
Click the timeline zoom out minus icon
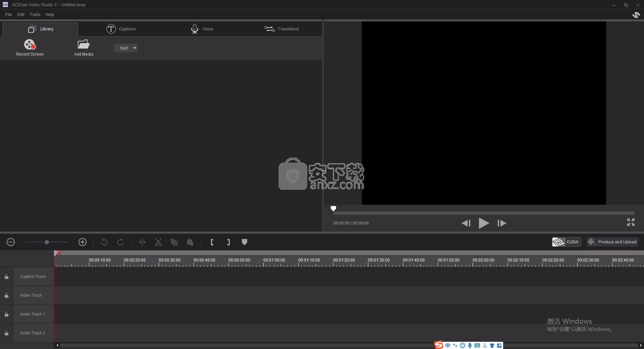point(11,242)
